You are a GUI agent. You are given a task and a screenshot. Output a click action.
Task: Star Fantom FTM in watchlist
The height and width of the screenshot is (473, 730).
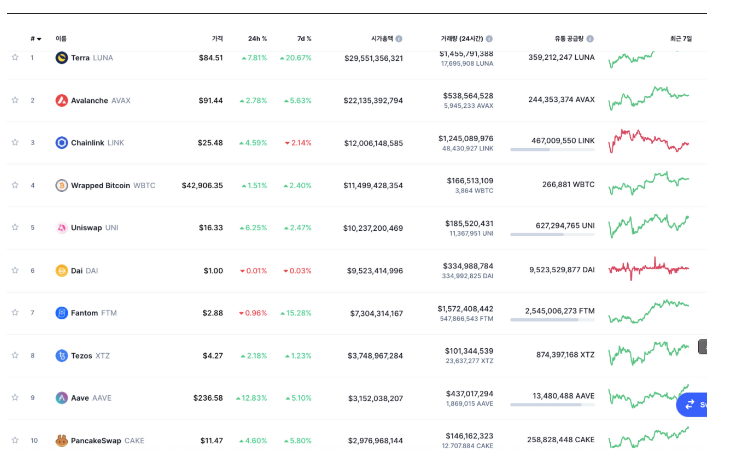tap(15, 312)
